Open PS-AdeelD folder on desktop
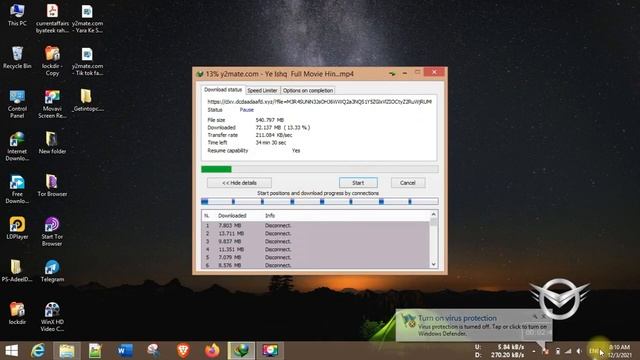The height and width of the screenshot is (360, 640). pos(17,271)
